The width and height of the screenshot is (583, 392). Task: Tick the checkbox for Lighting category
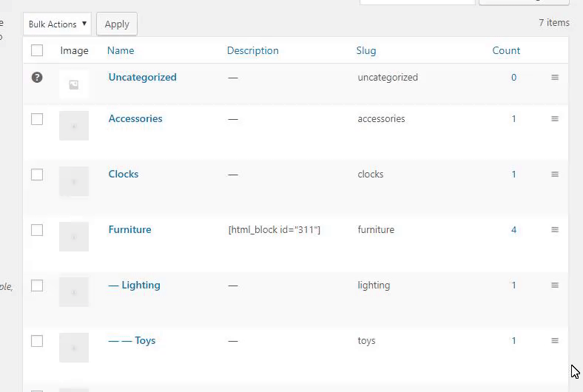click(37, 285)
